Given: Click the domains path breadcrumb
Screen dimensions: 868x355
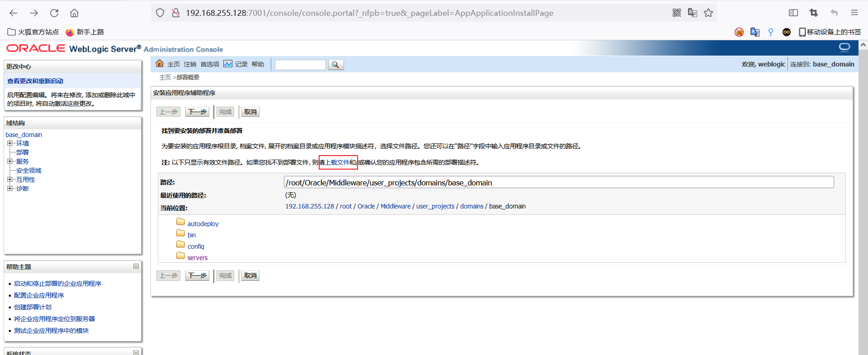Looking at the screenshot, I should (472, 206).
